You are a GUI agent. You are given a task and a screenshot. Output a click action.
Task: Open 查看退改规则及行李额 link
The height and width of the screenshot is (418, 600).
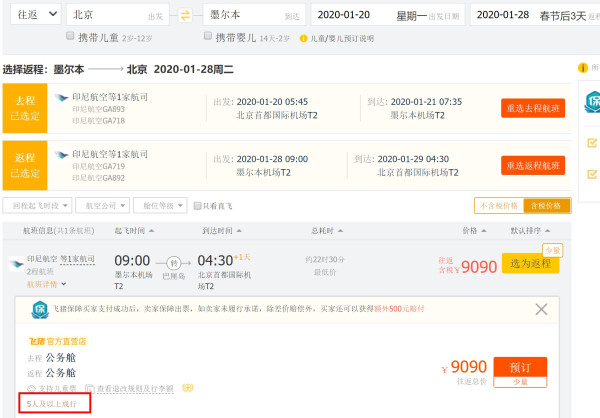pyautogui.click(x=135, y=389)
